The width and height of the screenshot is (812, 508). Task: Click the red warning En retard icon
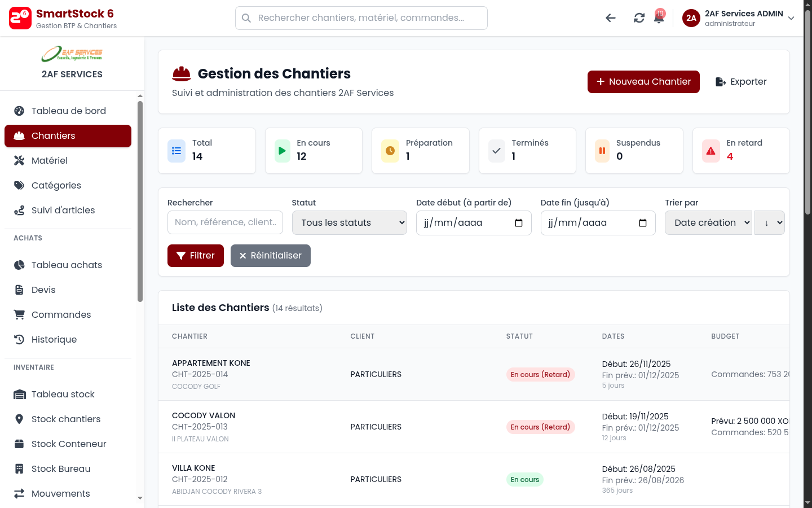[710, 151]
